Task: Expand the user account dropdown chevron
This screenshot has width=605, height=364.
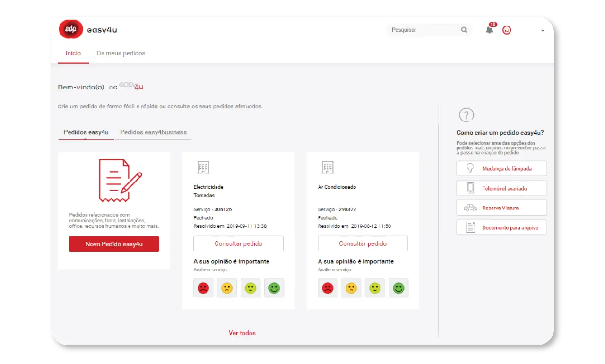Action: 543,30
